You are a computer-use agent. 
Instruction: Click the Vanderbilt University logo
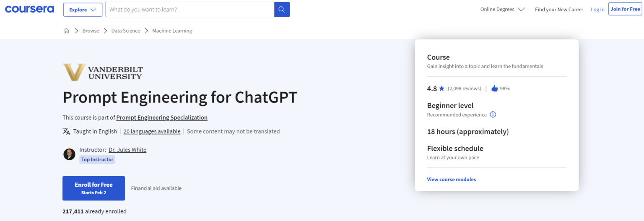(103, 72)
